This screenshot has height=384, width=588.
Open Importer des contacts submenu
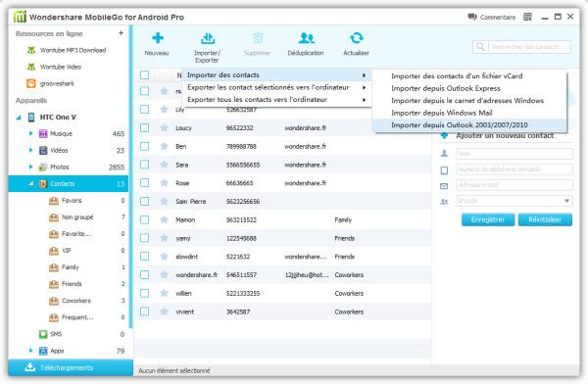276,75
